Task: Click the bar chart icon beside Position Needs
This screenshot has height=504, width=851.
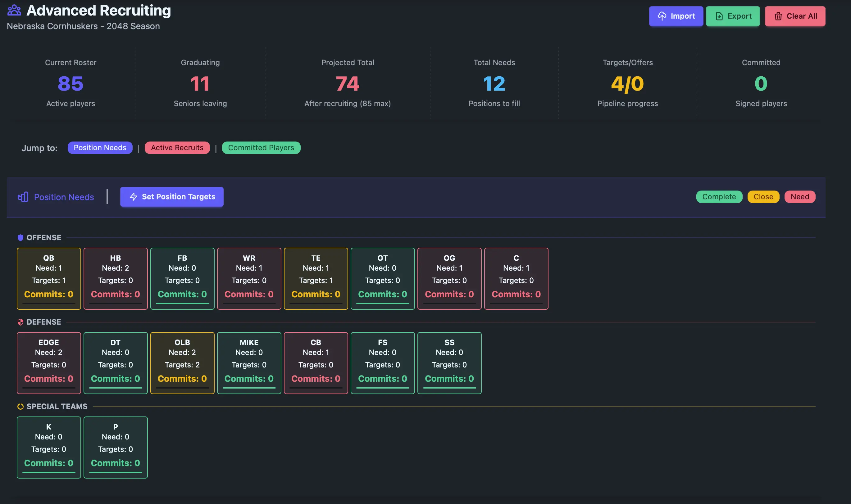Action: tap(22, 197)
